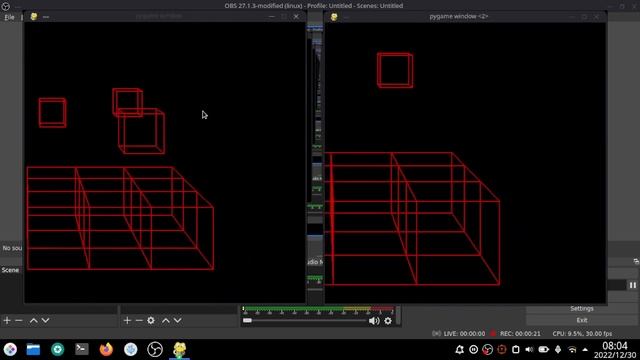Open OBS Settings from the Controls dock
Image resolution: width=640 pixels, height=360 pixels.
(x=582, y=309)
